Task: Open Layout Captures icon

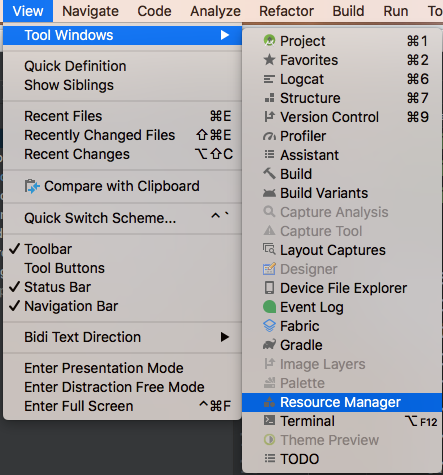Action: tap(269, 249)
